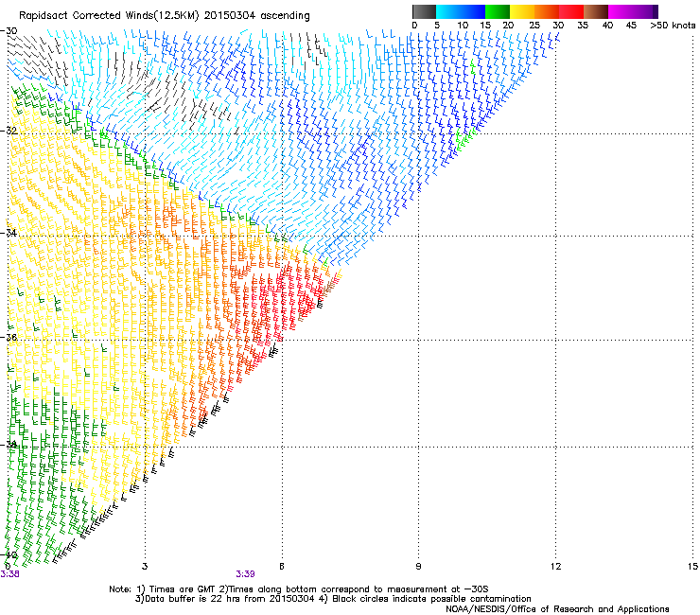Viewport: 700px width, 615px height.
Task: Click the '-30' latitude axis label
Action: tap(9, 31)
